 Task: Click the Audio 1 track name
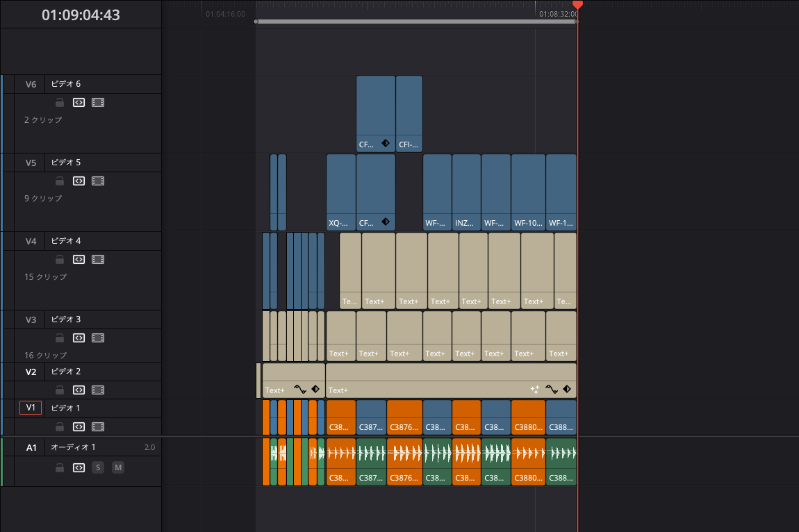pyautogui.click(x=73, y=447)
